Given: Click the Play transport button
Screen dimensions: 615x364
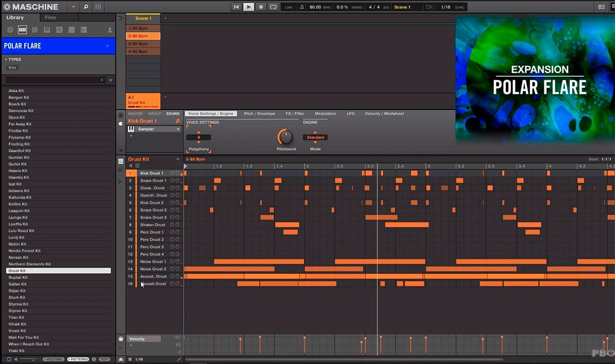Looking at the screenshot, I should pyautogui.click(x=248, y=7).
